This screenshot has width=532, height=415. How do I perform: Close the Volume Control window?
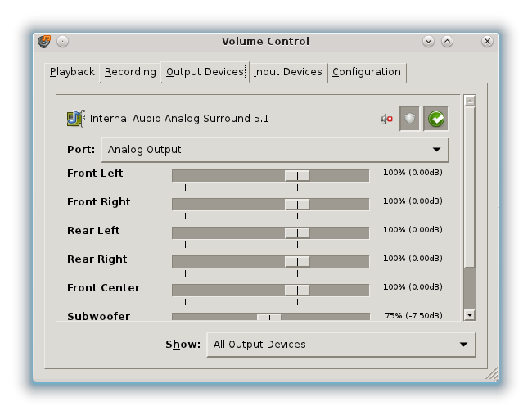pos(488,41)
